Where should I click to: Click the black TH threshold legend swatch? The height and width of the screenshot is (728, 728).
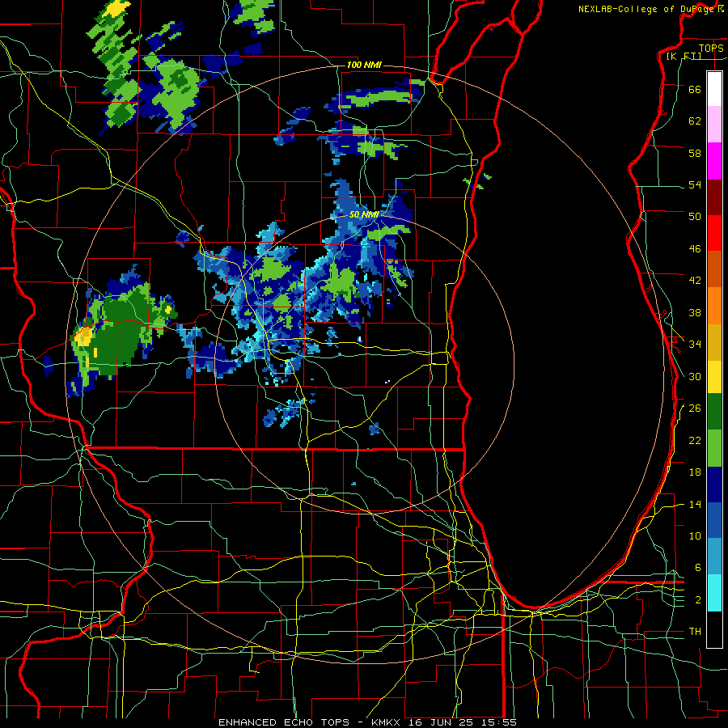point(714,629)
